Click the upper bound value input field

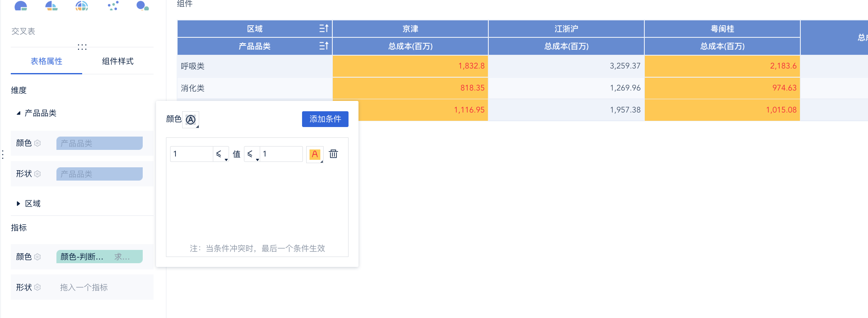pyautogui.click(x=281, y=154)
